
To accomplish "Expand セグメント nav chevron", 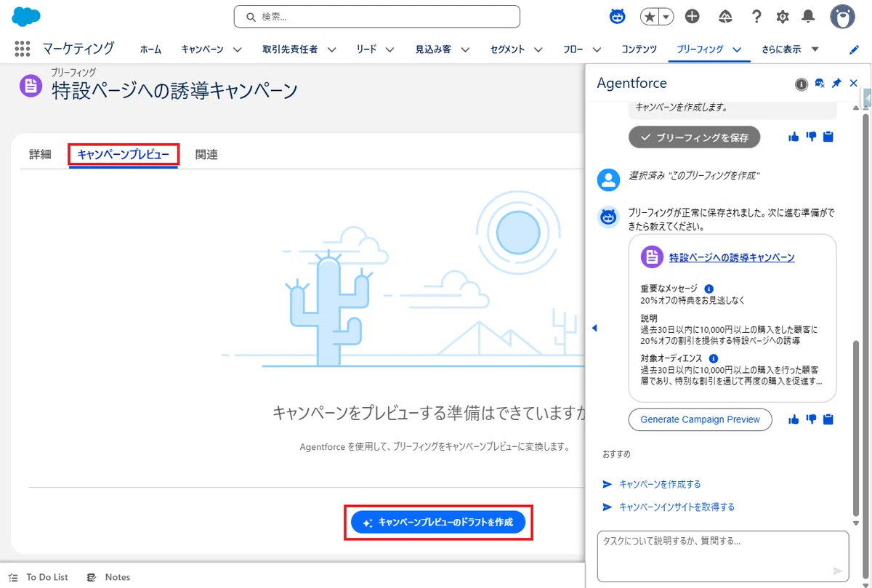I will click(538, 49).
